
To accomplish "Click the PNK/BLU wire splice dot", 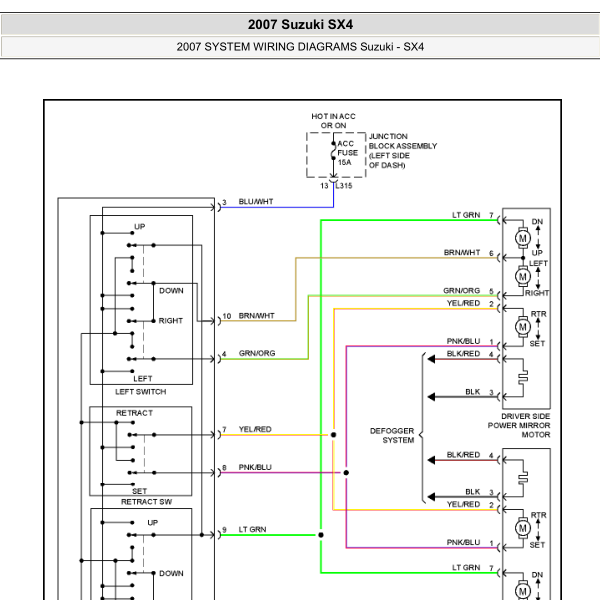I will [346, 473].
